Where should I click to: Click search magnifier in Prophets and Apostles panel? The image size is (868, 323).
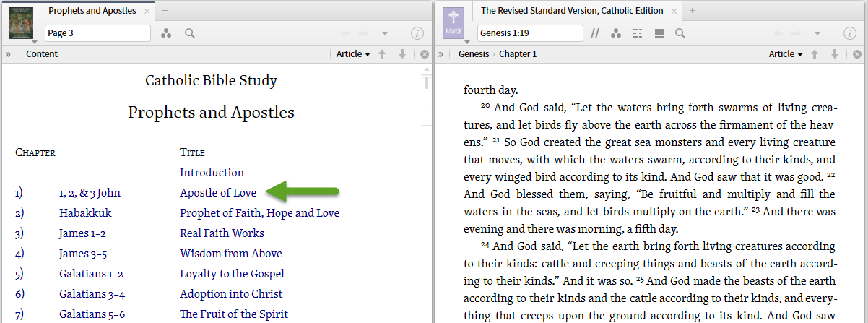click(x=190, y=33)
